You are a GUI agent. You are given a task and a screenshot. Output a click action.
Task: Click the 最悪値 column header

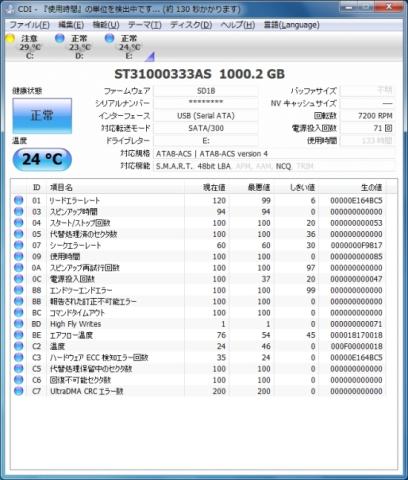coord(251,187)
